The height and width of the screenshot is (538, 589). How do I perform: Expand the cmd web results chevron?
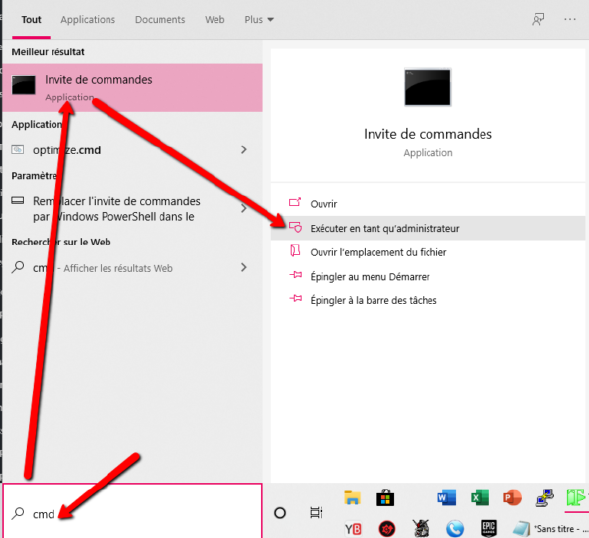(244, 267)
